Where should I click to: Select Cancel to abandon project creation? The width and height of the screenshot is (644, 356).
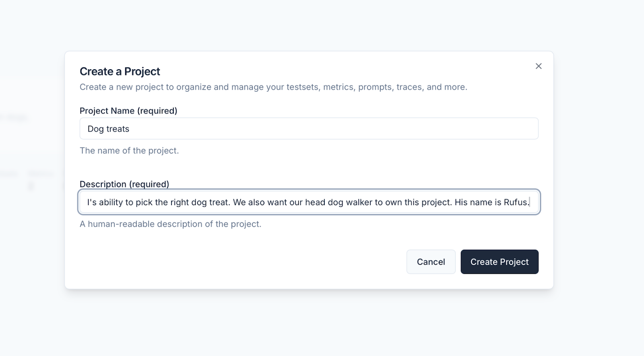(431, 261)
